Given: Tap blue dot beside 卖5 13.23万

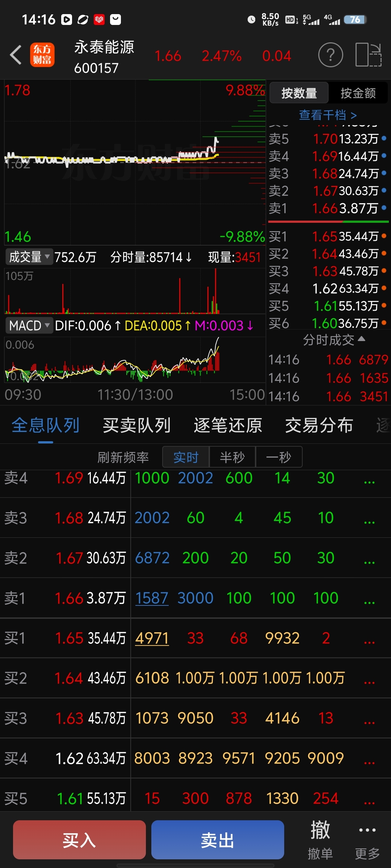Looking at the screenshot, I should coord(384,138).
